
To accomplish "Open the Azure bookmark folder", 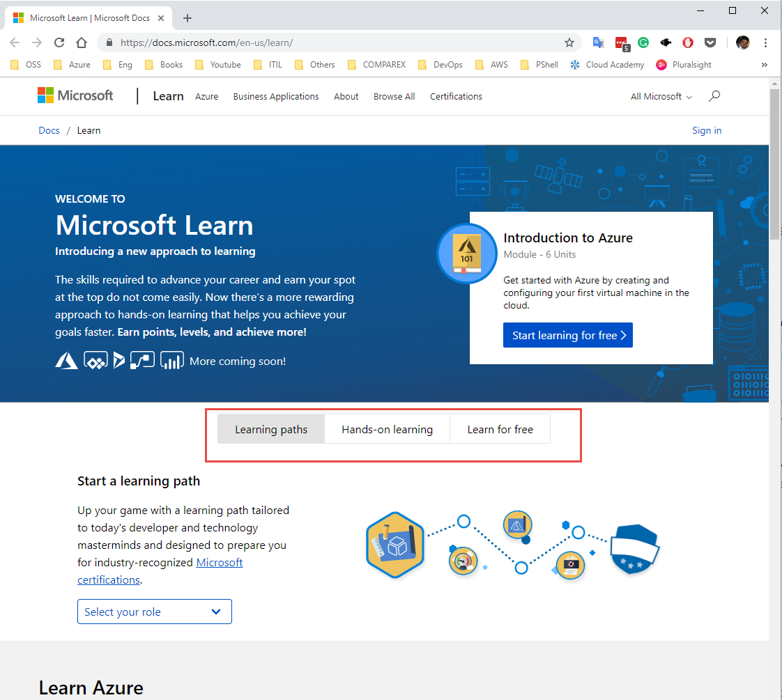I will click(x=72, y=65).
